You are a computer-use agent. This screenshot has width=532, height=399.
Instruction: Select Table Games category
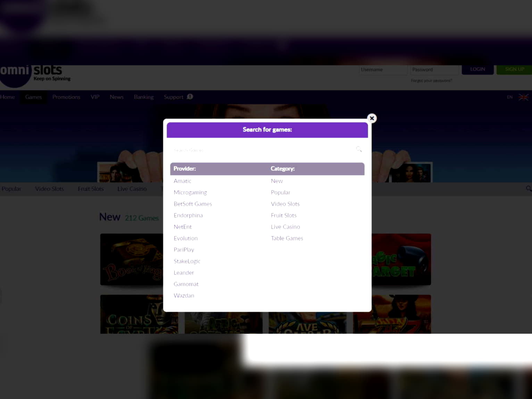pyautogui.click(x=287, y=238)
